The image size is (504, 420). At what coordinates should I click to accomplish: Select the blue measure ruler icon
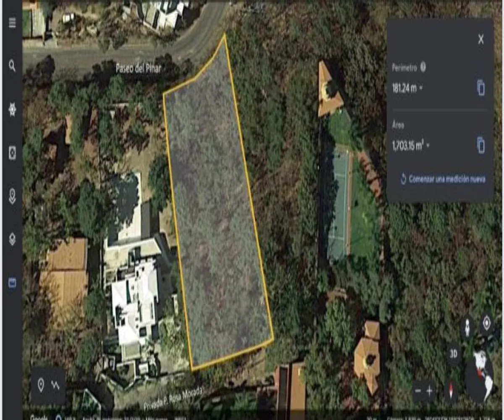(x=12, y=283)
